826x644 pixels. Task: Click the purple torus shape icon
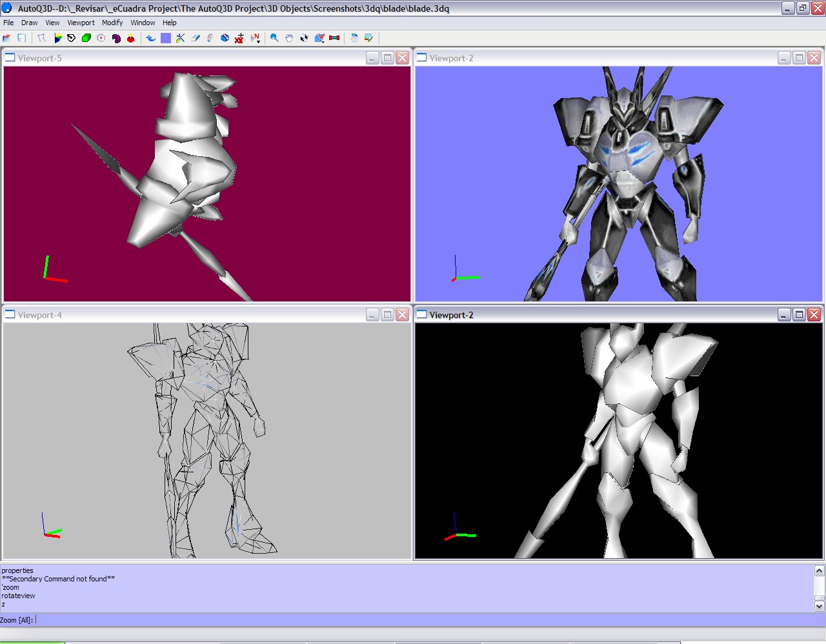[116, 38]
